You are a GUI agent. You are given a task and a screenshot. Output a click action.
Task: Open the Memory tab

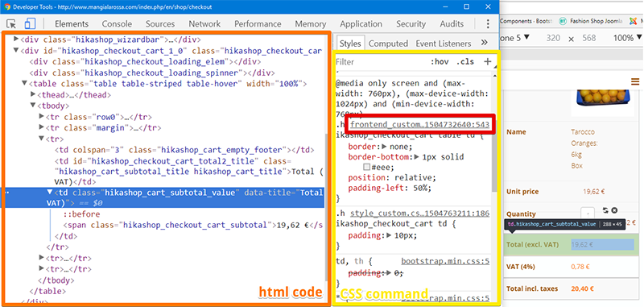tap(311, 24)
